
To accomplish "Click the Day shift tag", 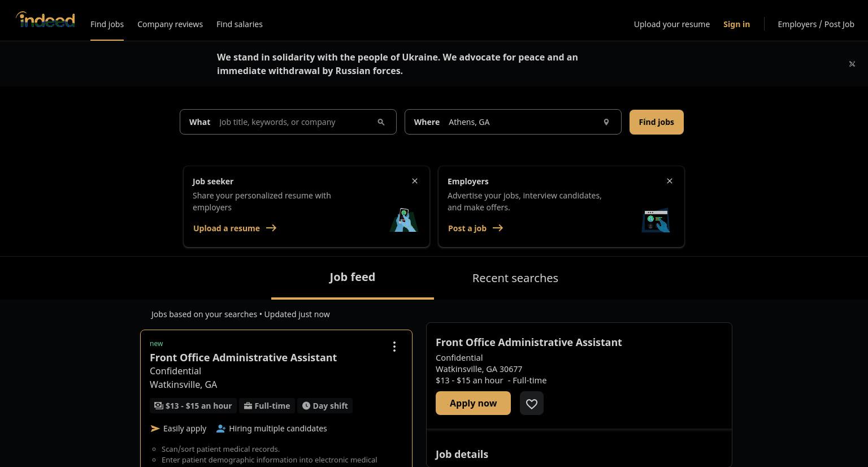I will click(325, 406).
